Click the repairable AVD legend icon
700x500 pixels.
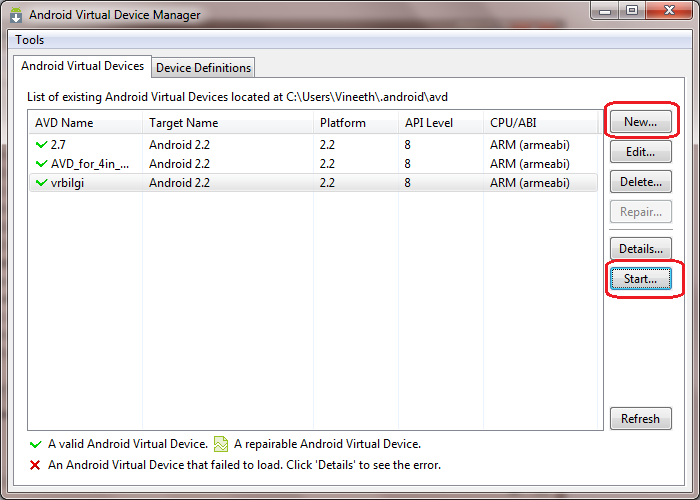(221, 444)
